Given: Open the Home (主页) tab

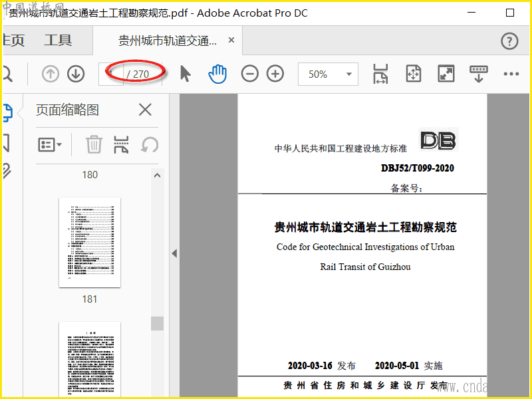Looking at the screenshot, I should pos(13,41).
